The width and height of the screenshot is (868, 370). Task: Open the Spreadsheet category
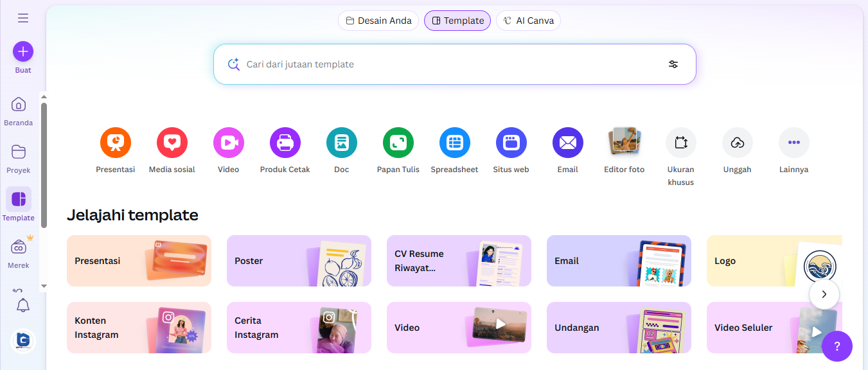454,142
